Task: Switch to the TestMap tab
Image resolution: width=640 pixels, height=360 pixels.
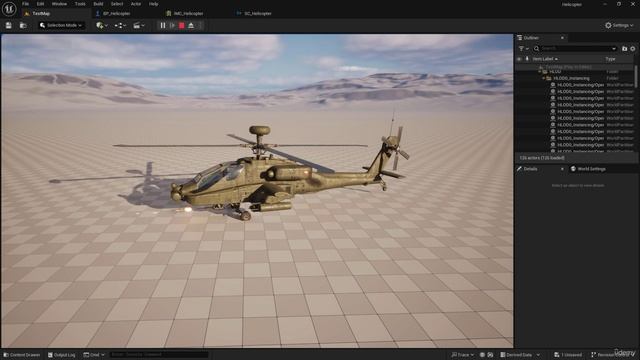Action: pos(41,13)
